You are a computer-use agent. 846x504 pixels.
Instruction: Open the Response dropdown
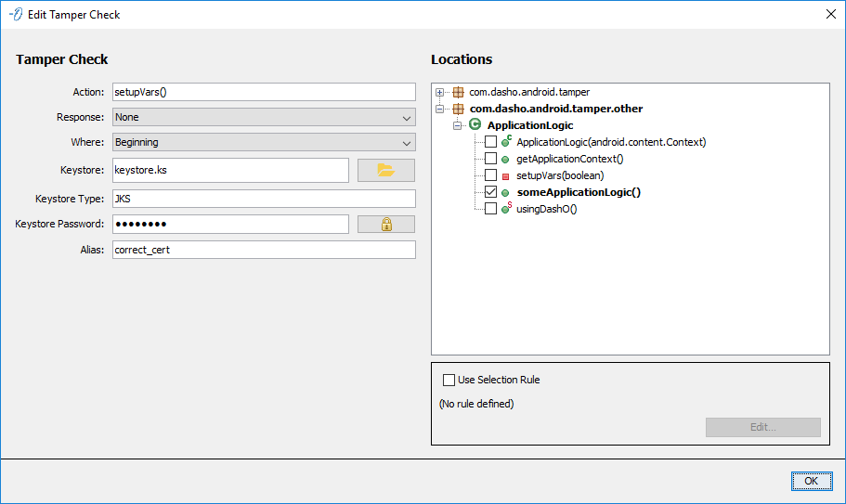[263, 118]
